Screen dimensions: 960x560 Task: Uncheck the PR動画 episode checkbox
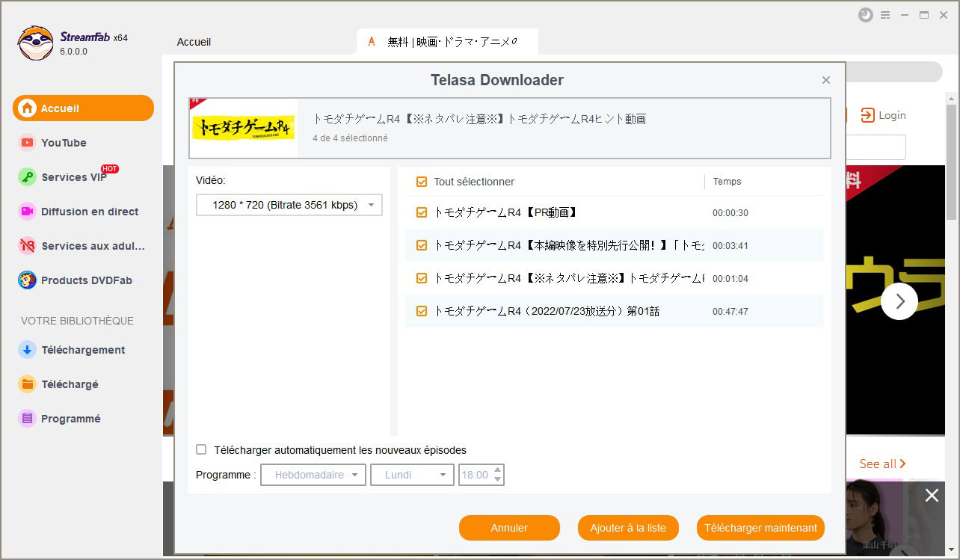[x=422, y=212]
